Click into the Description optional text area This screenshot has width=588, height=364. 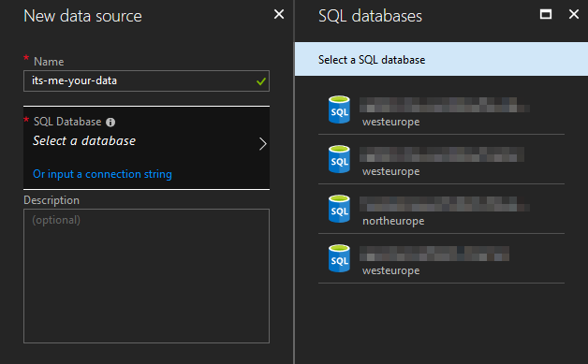click(146, 276)
